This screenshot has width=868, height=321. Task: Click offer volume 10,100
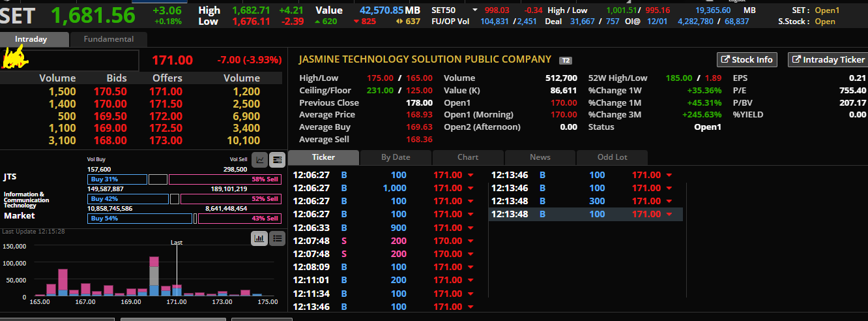click(x=243, y=140)
